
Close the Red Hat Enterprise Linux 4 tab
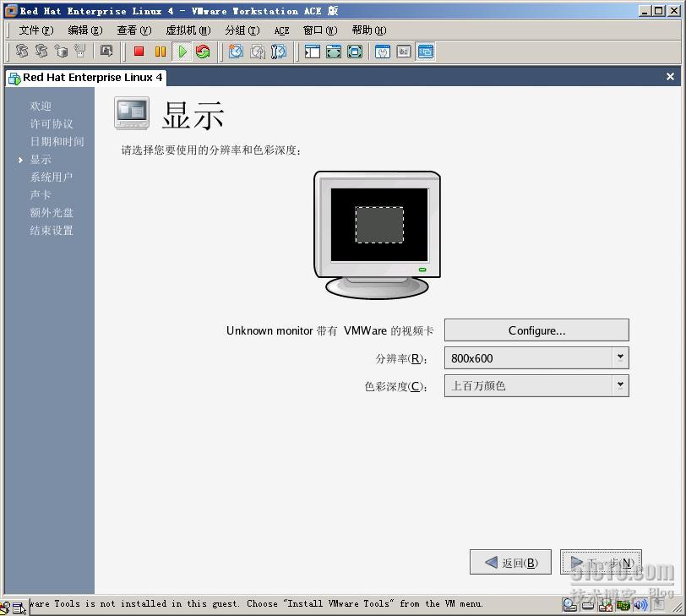click(670, 77)
